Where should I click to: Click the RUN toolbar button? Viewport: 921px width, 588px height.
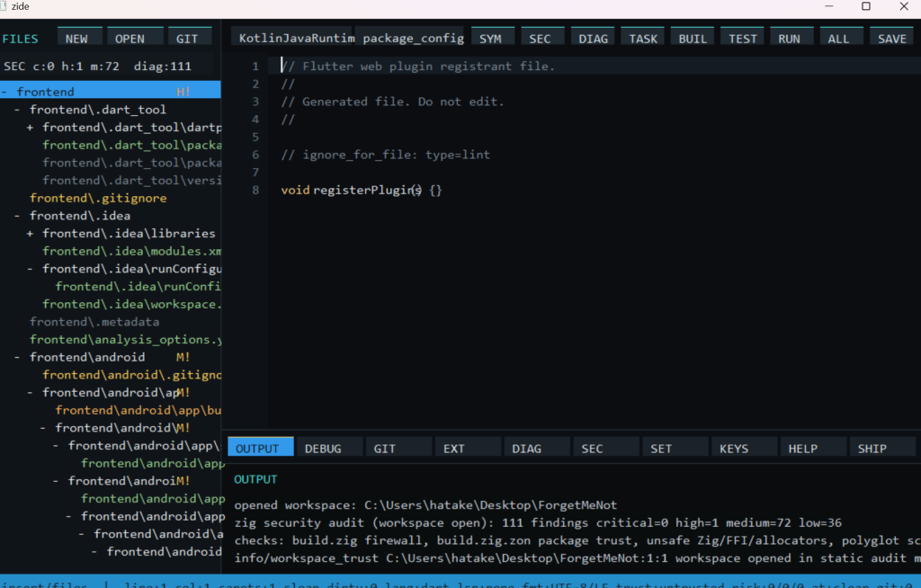pos(791,37)
